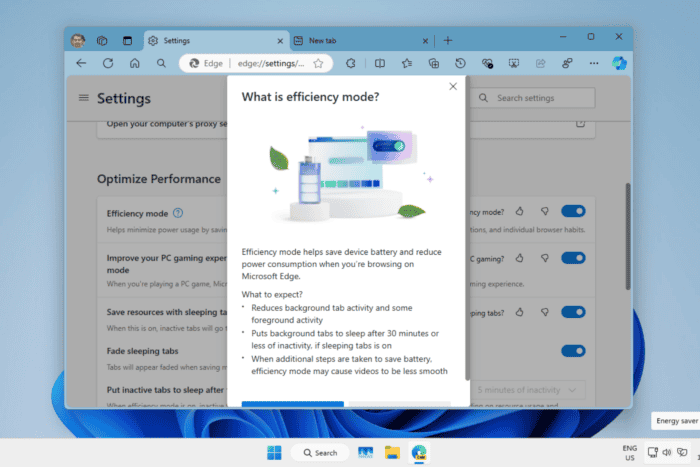
Task: Open the History clock icon
Action: coord(460,63)
